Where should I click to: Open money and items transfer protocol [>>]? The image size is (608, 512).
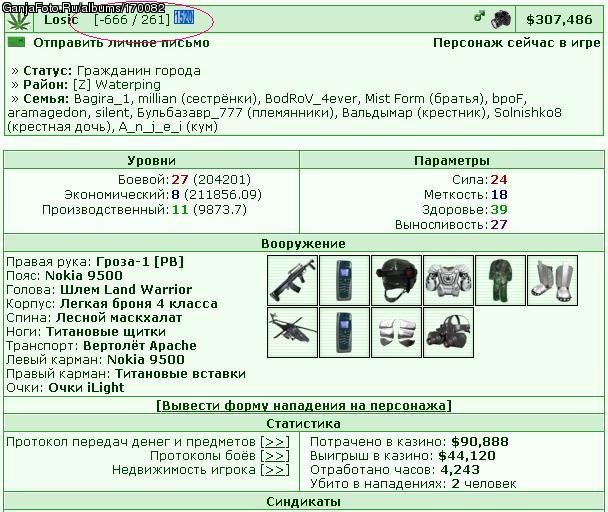point(275,442)
